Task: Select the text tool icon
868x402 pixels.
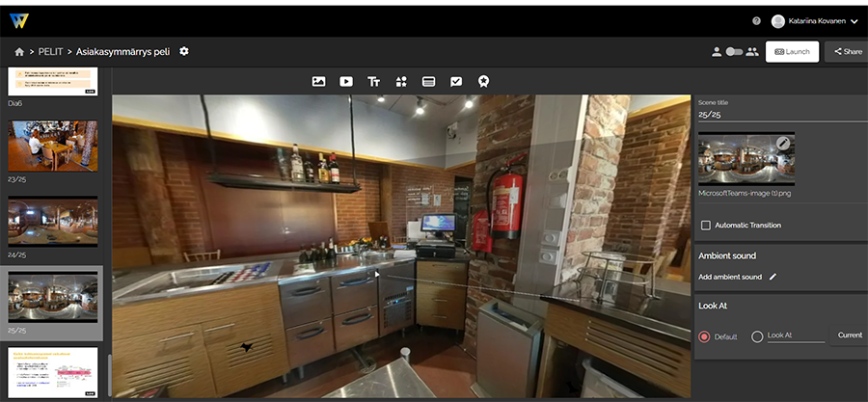Action: point(373,82)
